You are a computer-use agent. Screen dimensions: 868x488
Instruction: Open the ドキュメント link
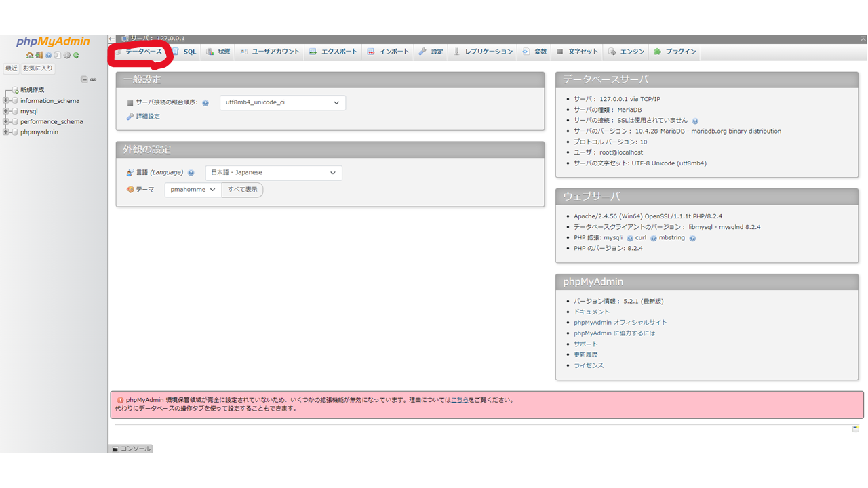[x=591, y=312]
